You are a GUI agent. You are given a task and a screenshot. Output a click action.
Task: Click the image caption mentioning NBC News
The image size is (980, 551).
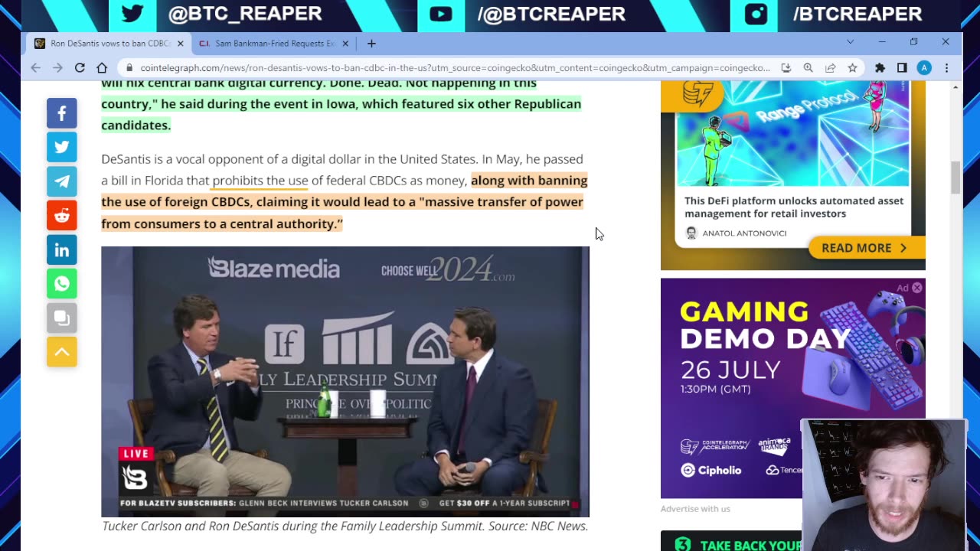pos(345,527)
